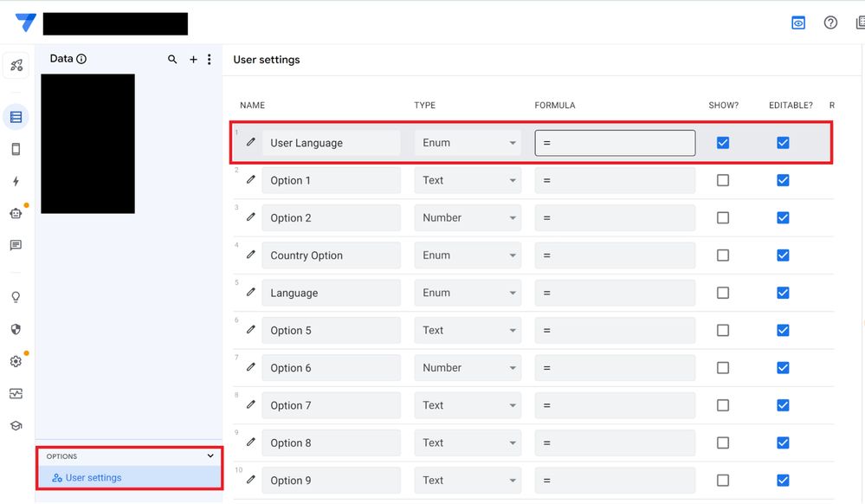Edit Option 6 column with pencil
This screenshot has height=504, width=865.
(x=251, y=368)
